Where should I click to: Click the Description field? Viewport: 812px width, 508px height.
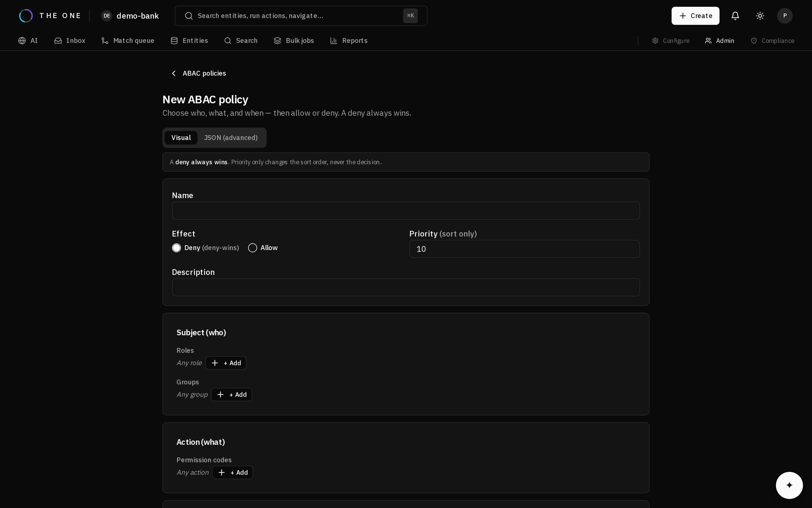(x=406, y=287)
